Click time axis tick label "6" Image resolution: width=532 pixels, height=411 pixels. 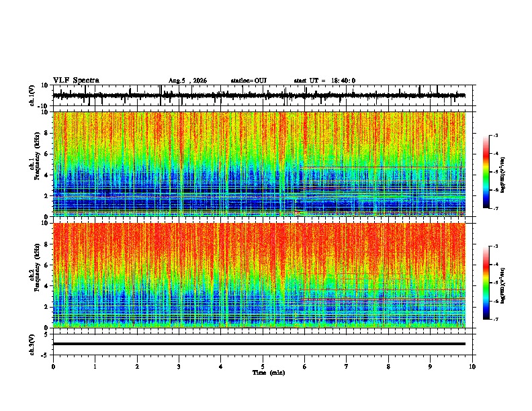(305, 367)
